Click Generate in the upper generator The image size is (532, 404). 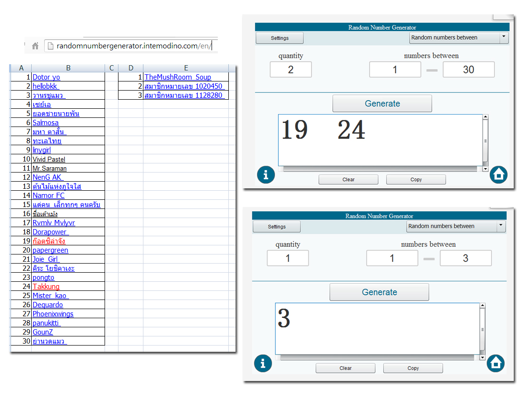click(x=382, y=104)
